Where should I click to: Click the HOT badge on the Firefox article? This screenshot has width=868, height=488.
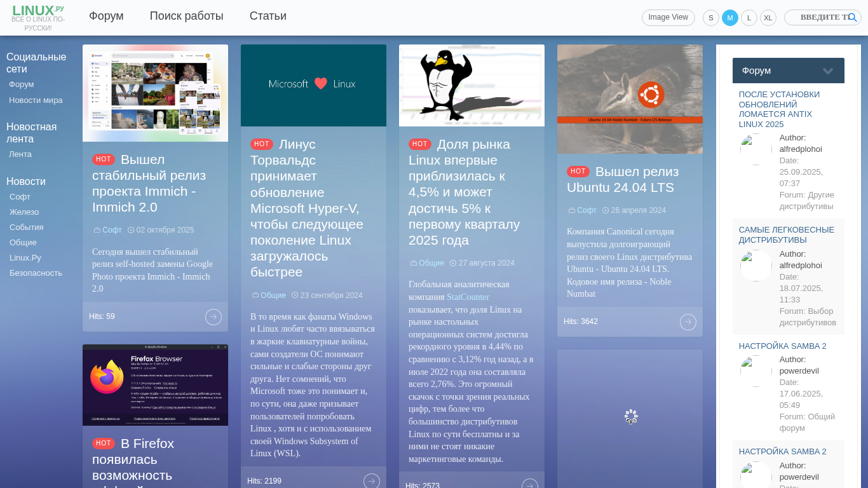pos(104,444)
